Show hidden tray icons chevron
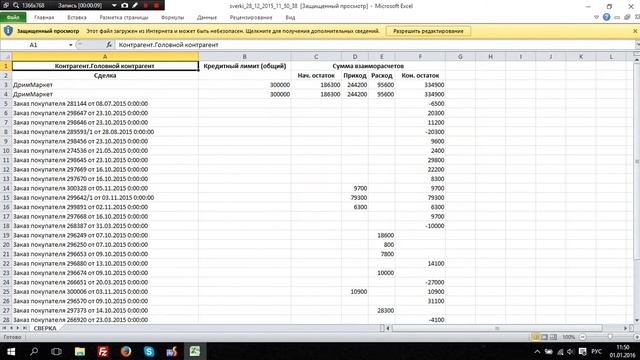The image size is (640, 360). (x=537, y=352)
